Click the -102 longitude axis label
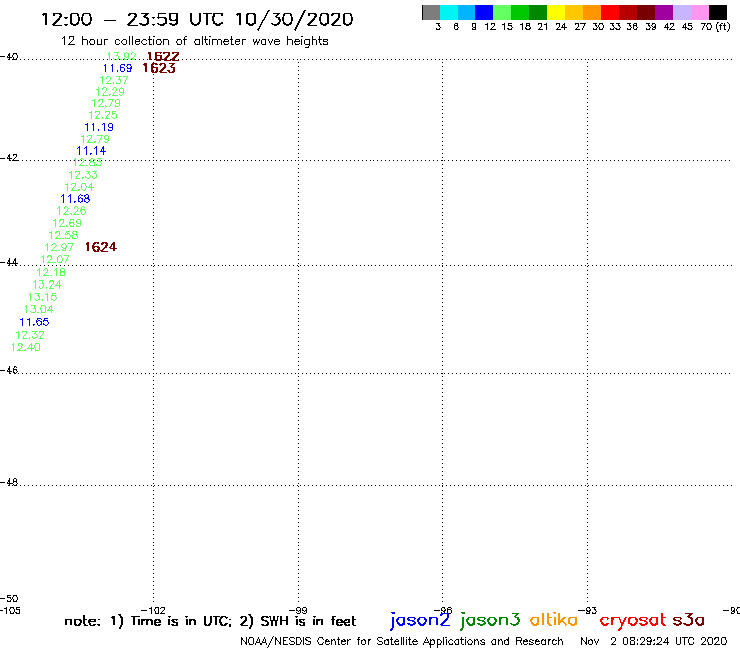Screen dimensions: 740x650 [x=153, y=610]
